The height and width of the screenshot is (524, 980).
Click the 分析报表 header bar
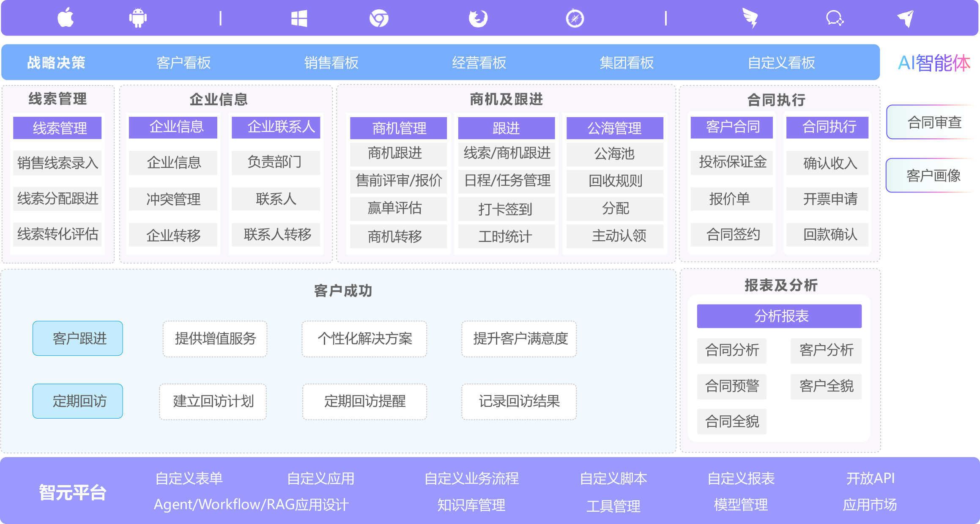coord(779,316)
